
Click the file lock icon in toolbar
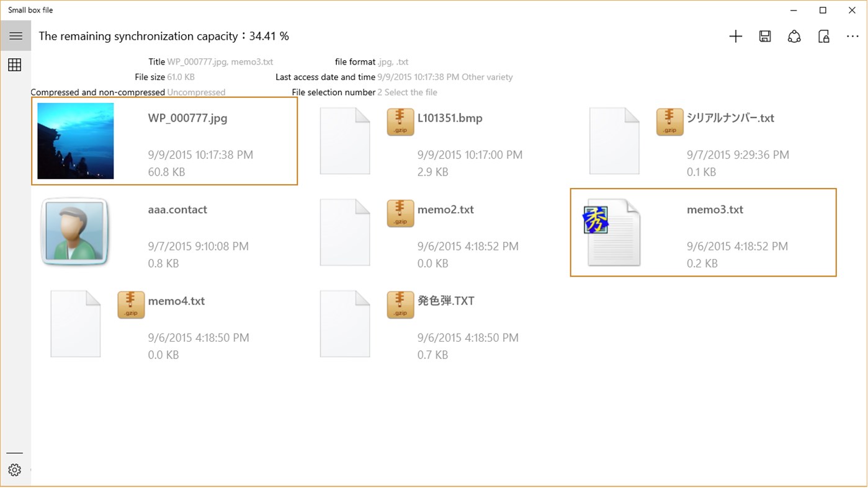[824, 37]
